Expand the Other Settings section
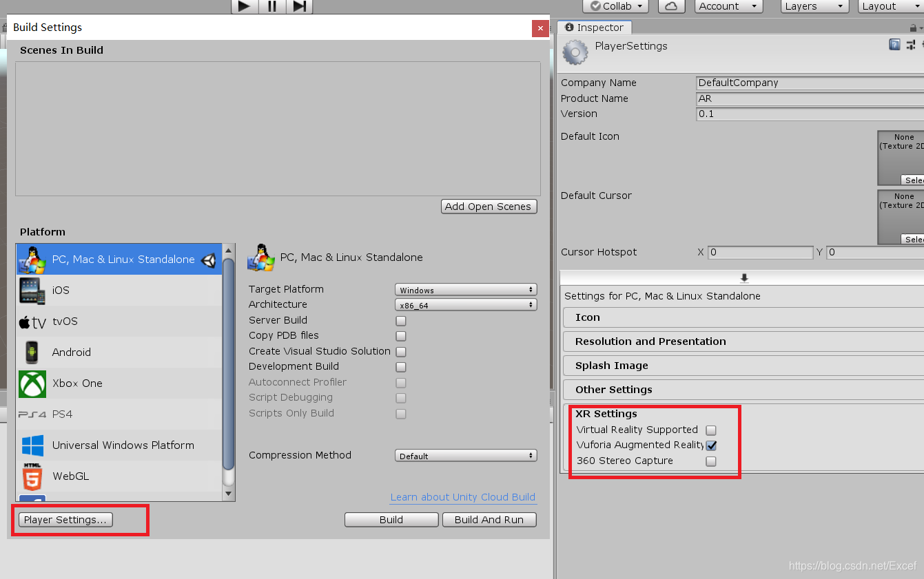This screenshot has height=579, width=924. [743, 390]
